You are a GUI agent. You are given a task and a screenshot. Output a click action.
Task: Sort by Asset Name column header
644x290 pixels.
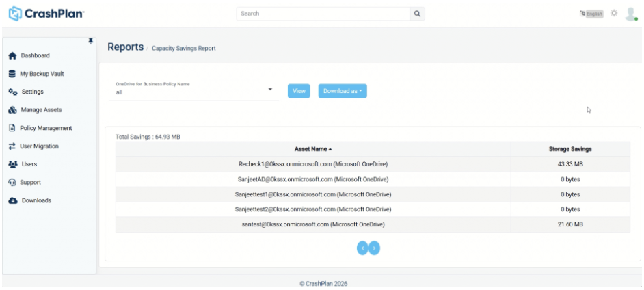coord(313,149)
